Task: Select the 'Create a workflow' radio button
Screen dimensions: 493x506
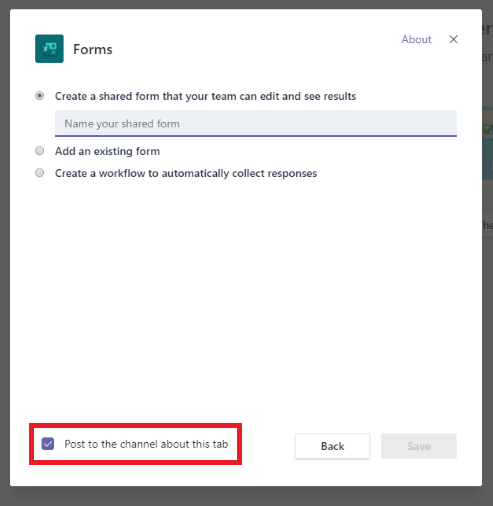Action: click(40, 173)
